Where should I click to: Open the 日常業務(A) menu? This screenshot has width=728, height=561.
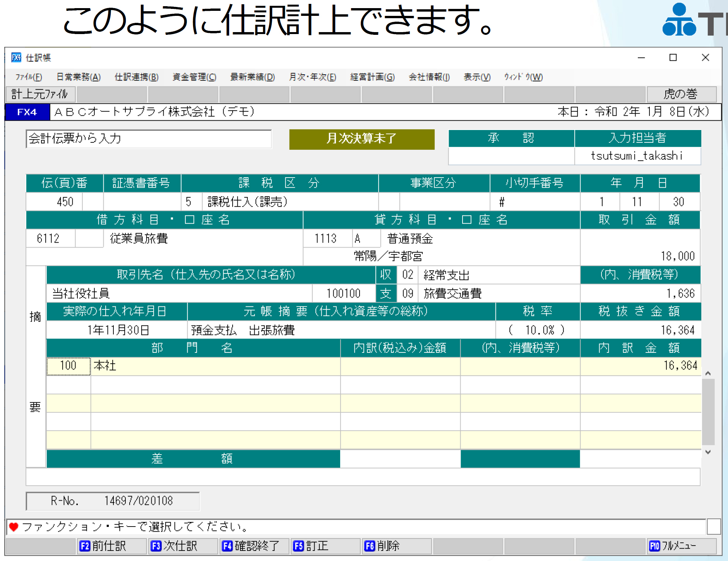(78, 77)
